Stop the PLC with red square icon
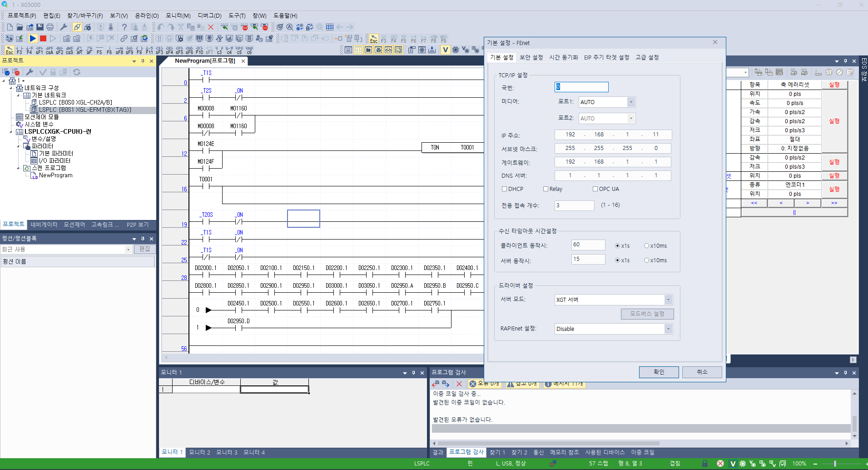Viewport: 868px width, 470px height. tap(43, 39)
